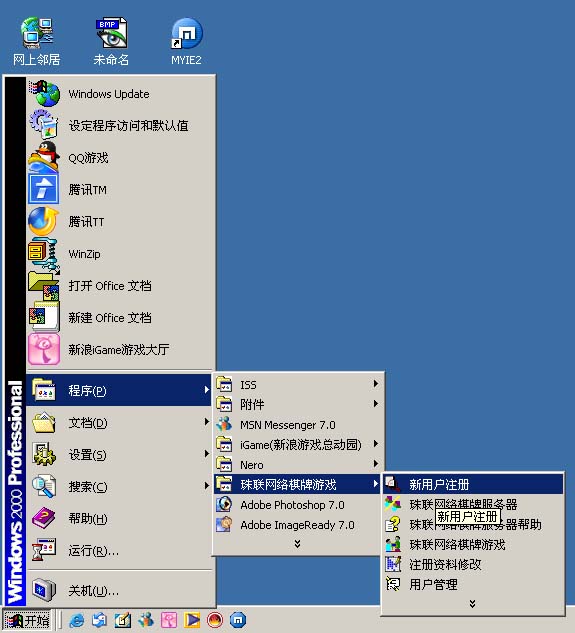Screen dimensions: 575x633
Task: Click the 开始 Start button
Action: click(x=27, y=620)
